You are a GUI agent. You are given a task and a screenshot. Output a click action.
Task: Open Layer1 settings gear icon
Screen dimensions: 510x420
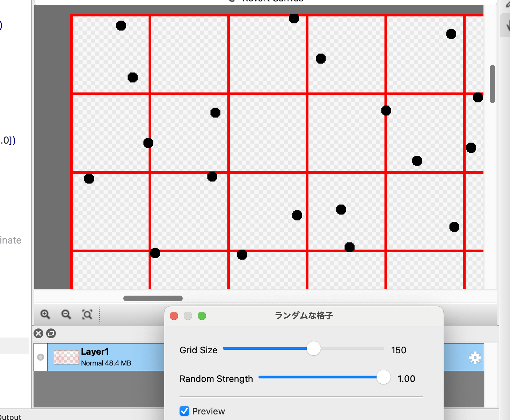pos(475,358)
